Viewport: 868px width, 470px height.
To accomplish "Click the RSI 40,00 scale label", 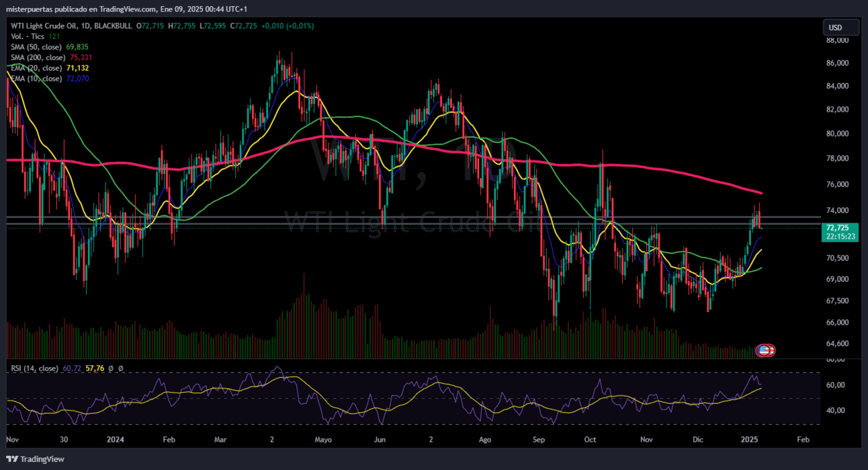I will pyautogui.click(x=836, y=410).
